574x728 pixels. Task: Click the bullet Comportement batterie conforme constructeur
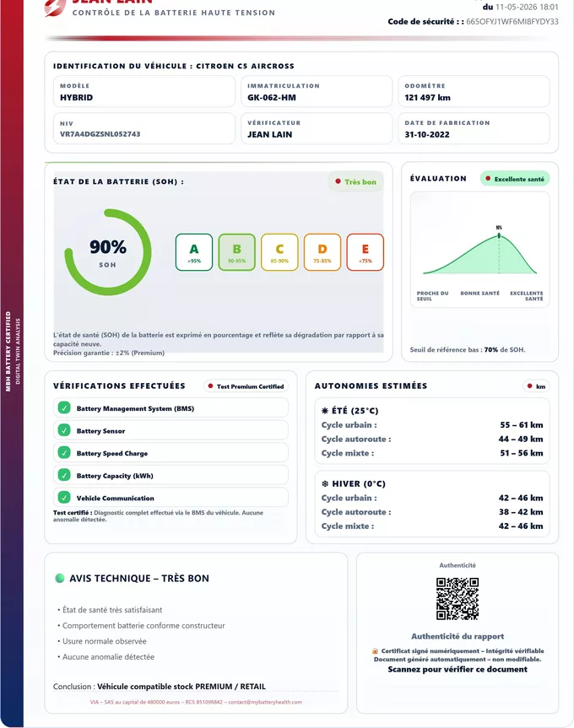[x=141, y=625]
